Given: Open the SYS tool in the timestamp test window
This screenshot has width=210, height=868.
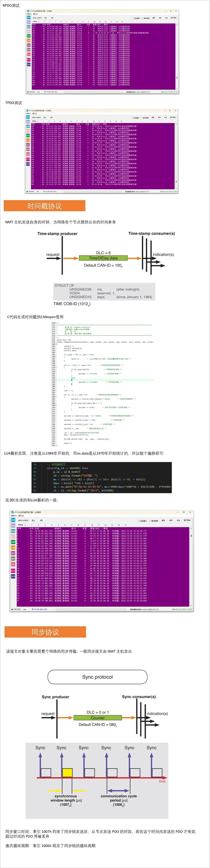Looking at the screenshot, I should tap(13, 571).
